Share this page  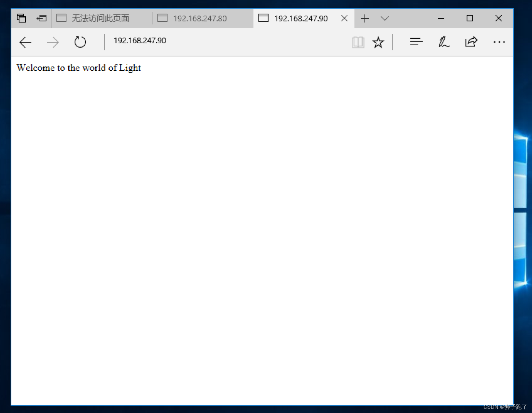point(471,42)
